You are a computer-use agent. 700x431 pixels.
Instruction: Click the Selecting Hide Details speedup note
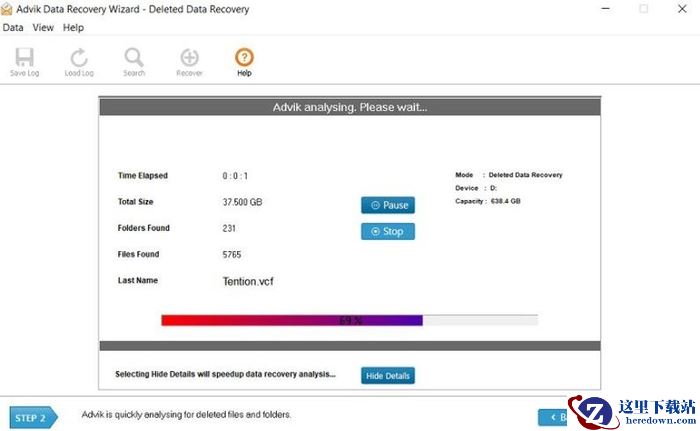(225, 374)
